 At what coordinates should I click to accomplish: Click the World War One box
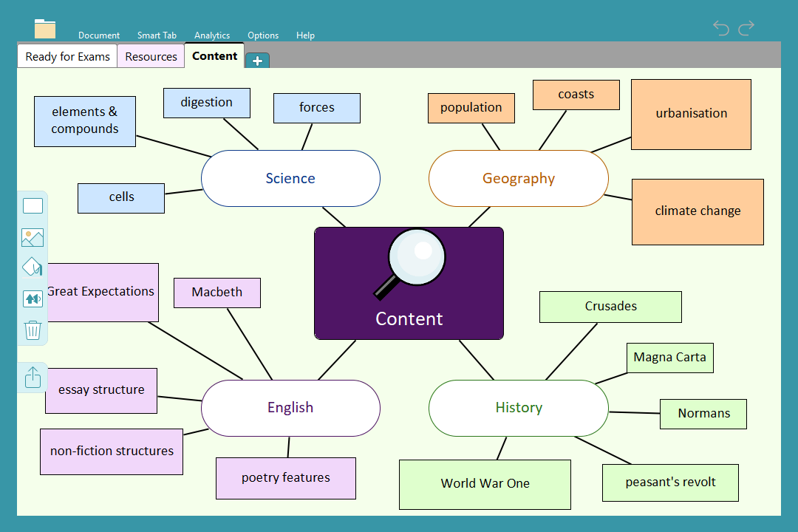pos(485,484)
